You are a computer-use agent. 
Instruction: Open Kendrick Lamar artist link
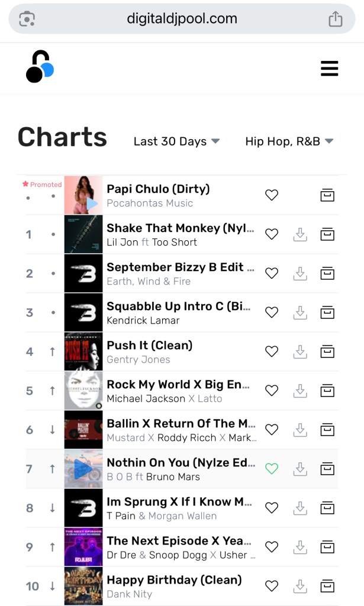click(x=143, y=321)
